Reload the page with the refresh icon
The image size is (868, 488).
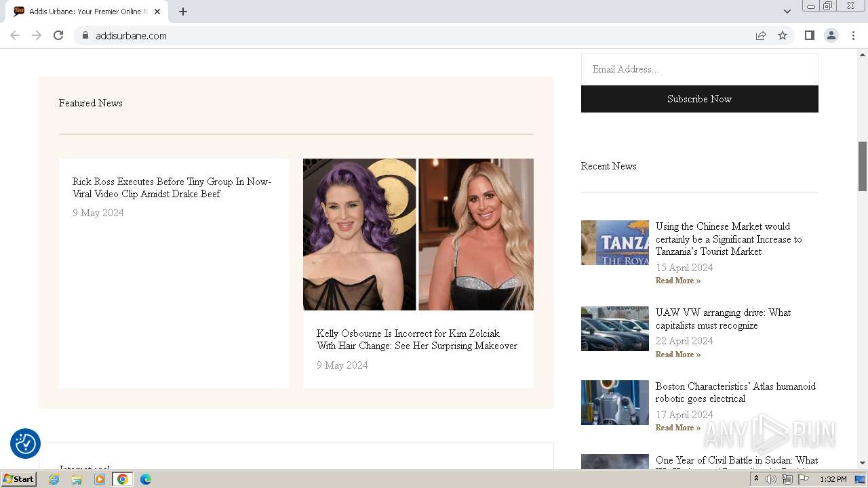tap(58, 35)
